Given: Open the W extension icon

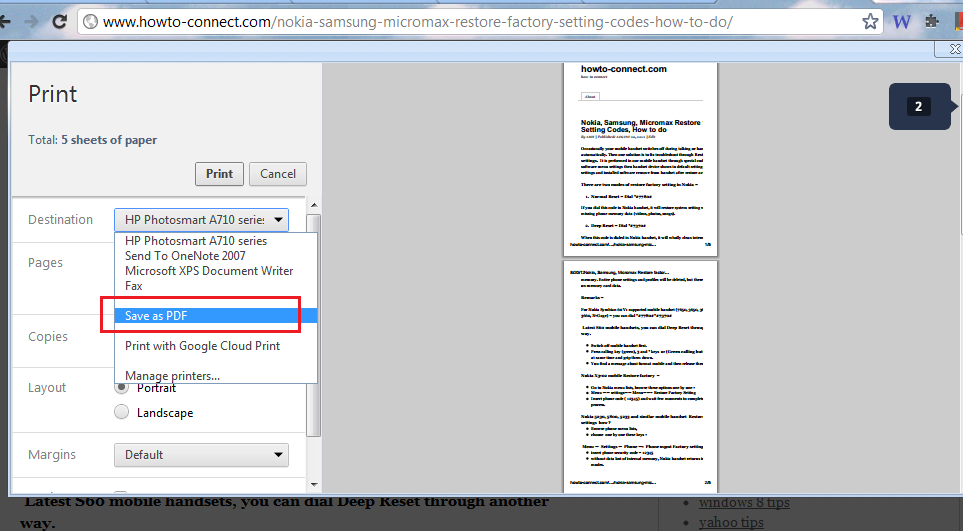Looking at the screenshot, I should (x=902, y=22).
